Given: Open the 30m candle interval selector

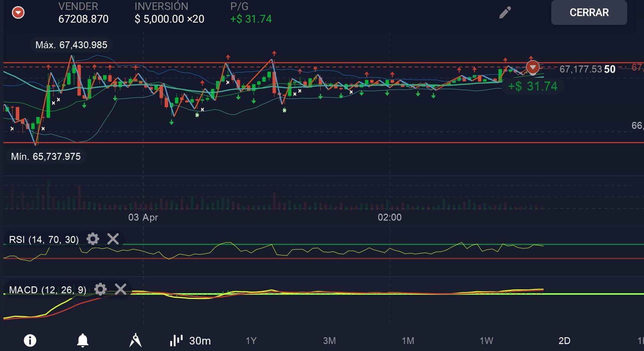Looking at the screenshot, I should click(200, 341).
